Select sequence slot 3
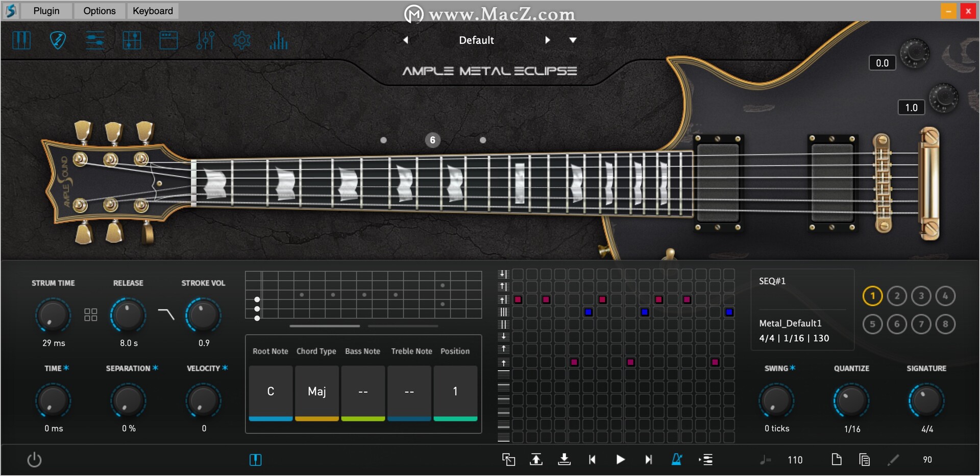The image size is (980, 476). point(921,296)
